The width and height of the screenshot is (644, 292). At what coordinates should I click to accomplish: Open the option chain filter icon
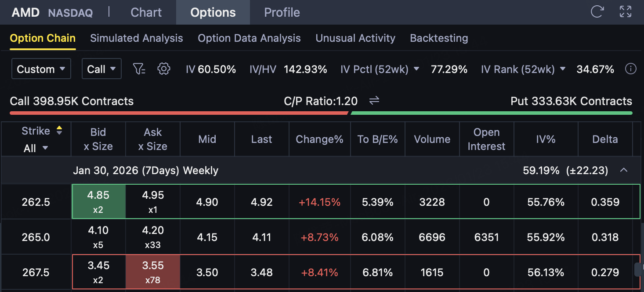coord(139,69)
